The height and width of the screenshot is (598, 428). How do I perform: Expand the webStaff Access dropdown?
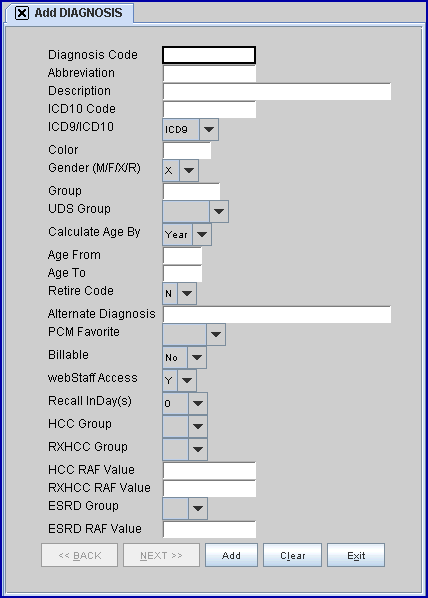(x=187, y=380)
